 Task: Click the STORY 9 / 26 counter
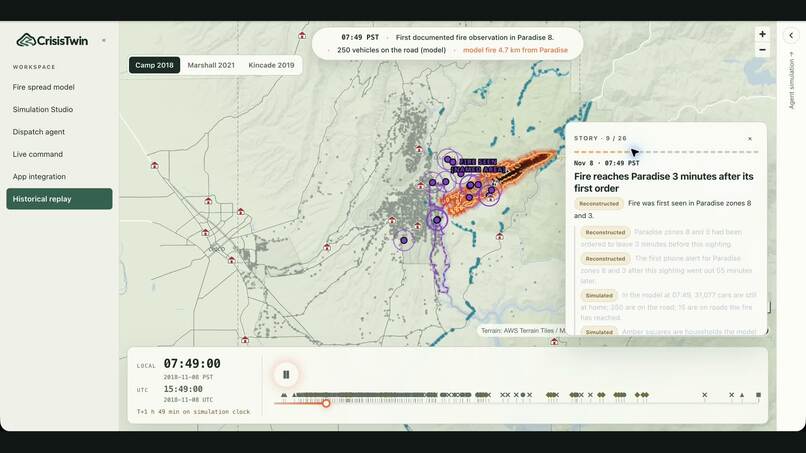pos(600,138)
